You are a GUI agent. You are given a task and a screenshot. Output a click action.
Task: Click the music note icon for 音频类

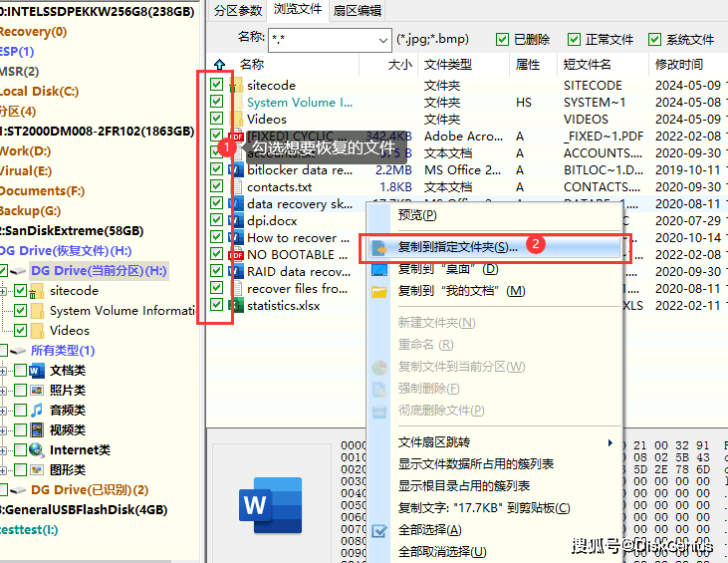tap(37, 411)
